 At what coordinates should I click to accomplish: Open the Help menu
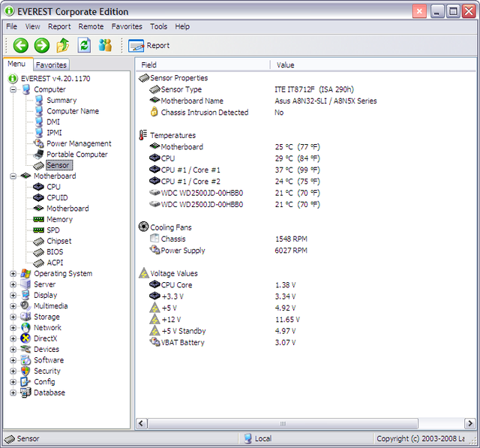coord(182,27)
